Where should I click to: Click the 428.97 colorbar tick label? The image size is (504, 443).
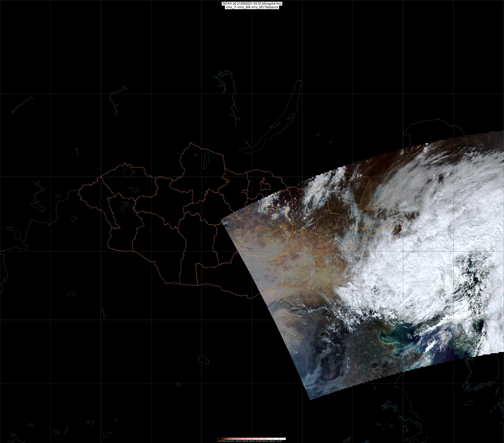(x=252, y=441)
